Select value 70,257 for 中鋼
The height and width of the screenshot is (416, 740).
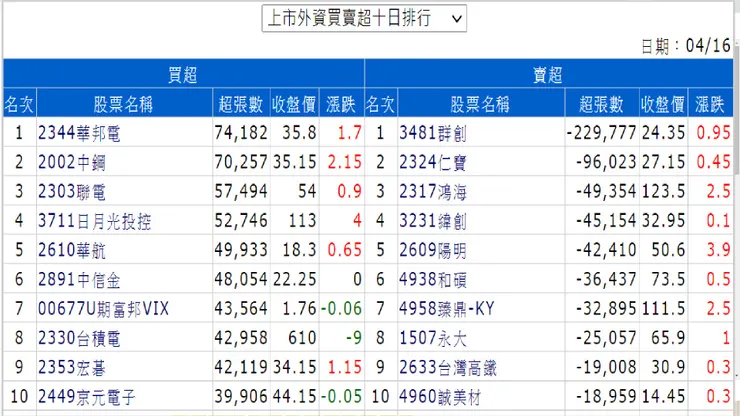241,162
